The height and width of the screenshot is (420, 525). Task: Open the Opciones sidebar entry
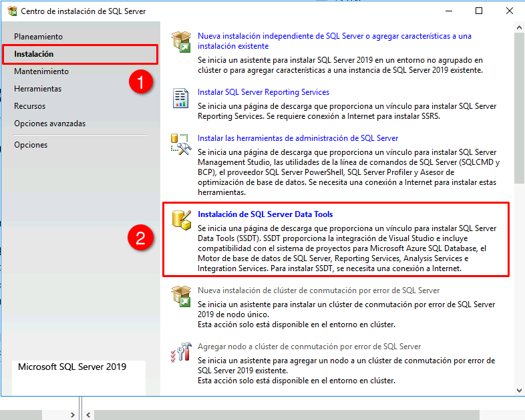[x=31, y=145]
